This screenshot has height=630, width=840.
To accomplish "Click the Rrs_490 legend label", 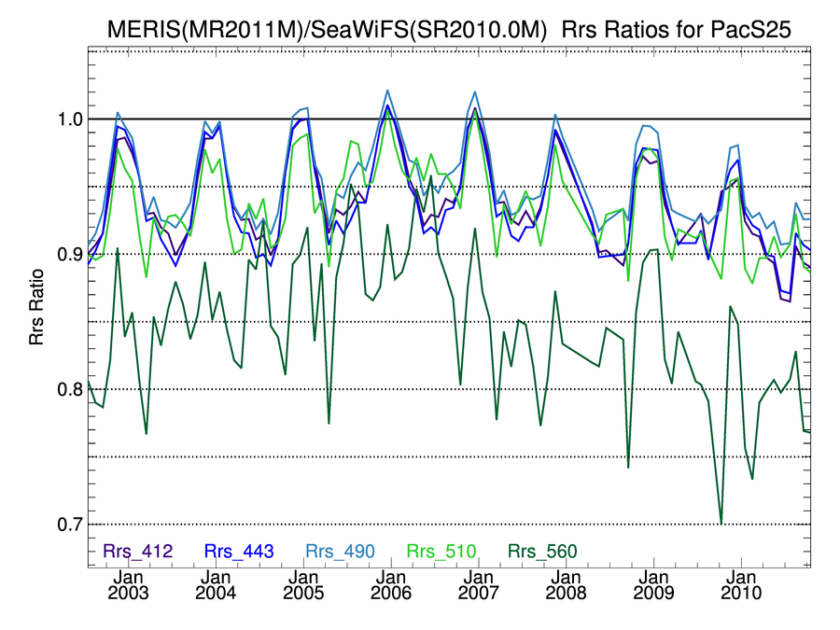I will click(340, 552).
